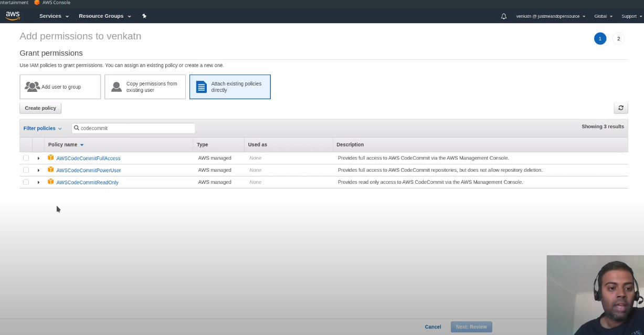Select Attach existing policies directly option
This screenshot has height=335, width=644.
point(230,87)
